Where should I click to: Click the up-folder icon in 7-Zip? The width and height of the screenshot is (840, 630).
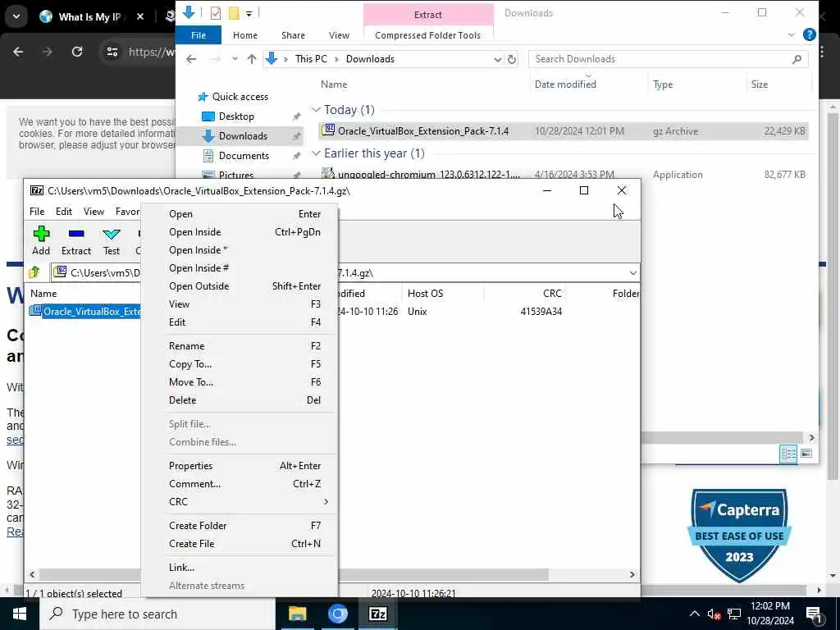click(34, 272)
